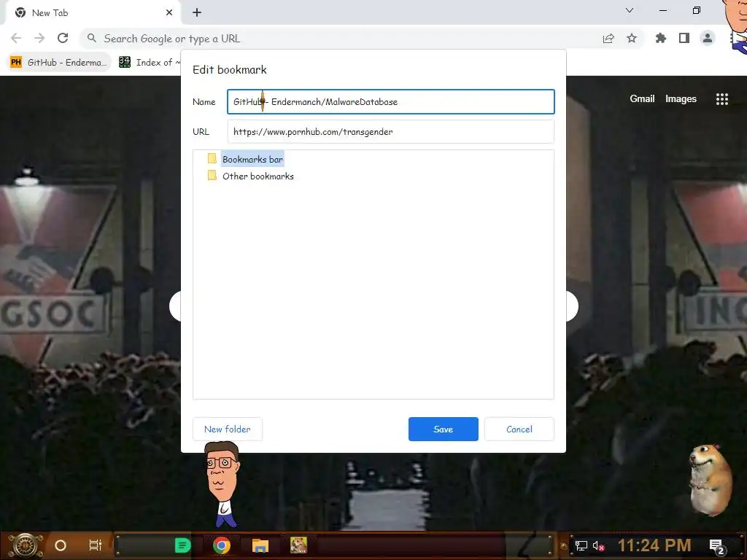This screenshot has width=747, height=560.
Task: Click the Chrome icon on the taskbar
Action: click(222, 545)
